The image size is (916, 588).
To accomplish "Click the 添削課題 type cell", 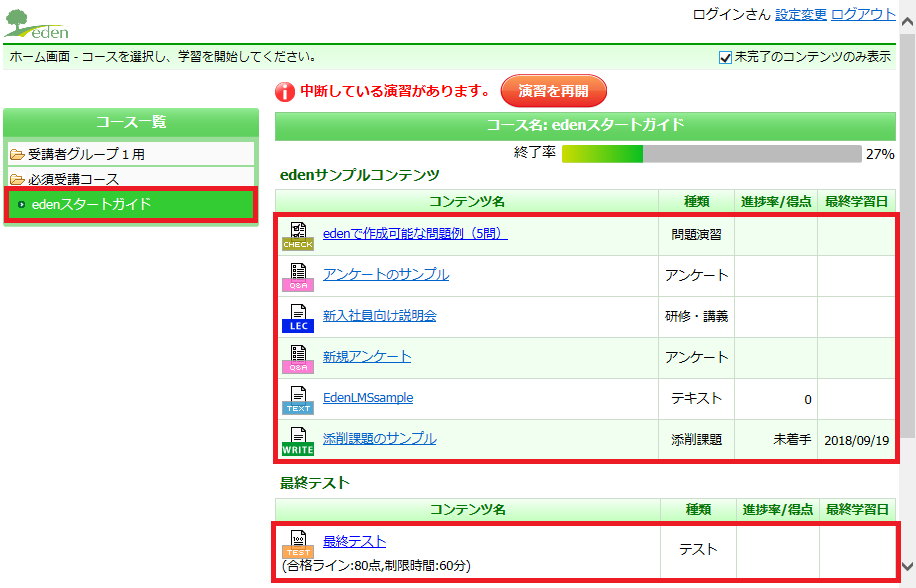I will point(696,440).
